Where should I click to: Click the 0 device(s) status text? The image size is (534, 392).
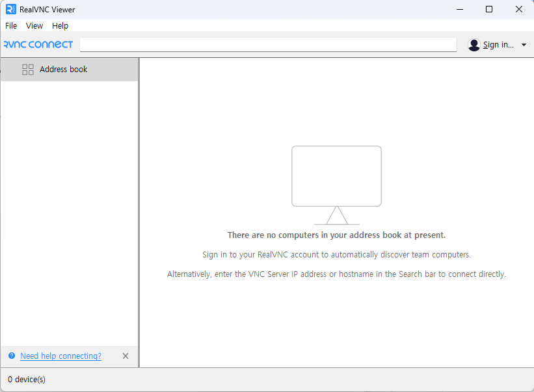(27, 380)
